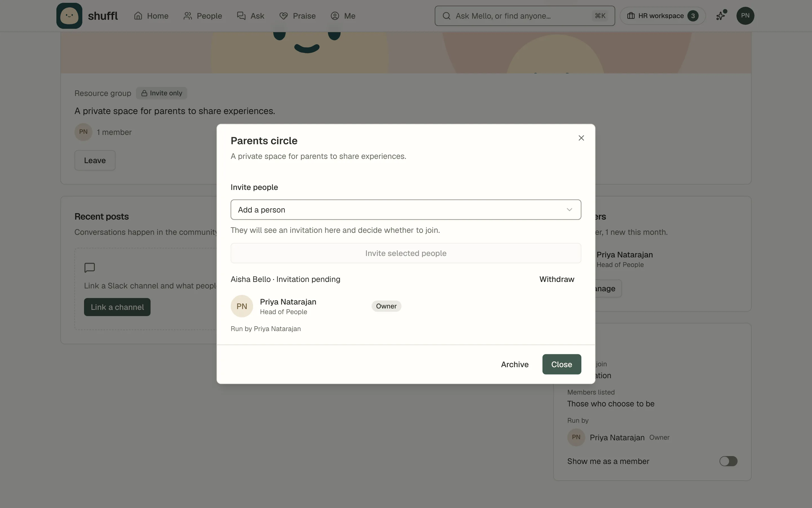Click the PN avatar under Run by
The height and width of the screenshot is (508, 812).
tap(576, 437)
